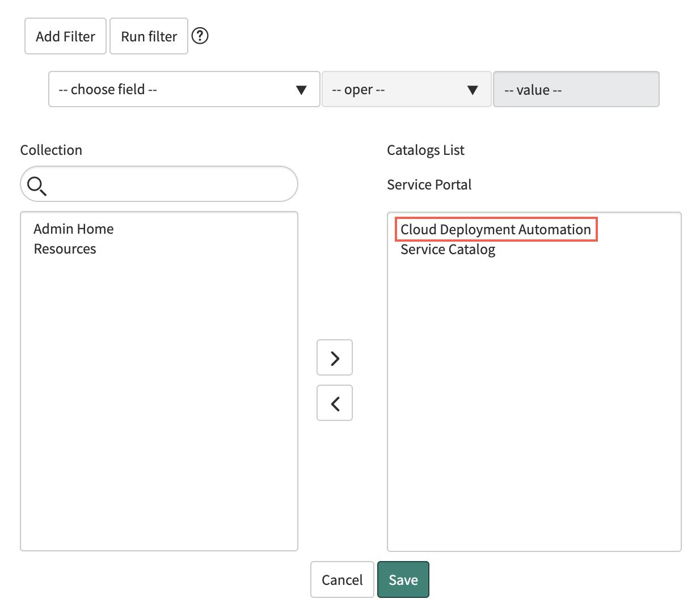The width and height of the screenshot is (700, 607).
Task: Select Cloud Deployment Automation catalog
Action: click(x=496, y=229)
